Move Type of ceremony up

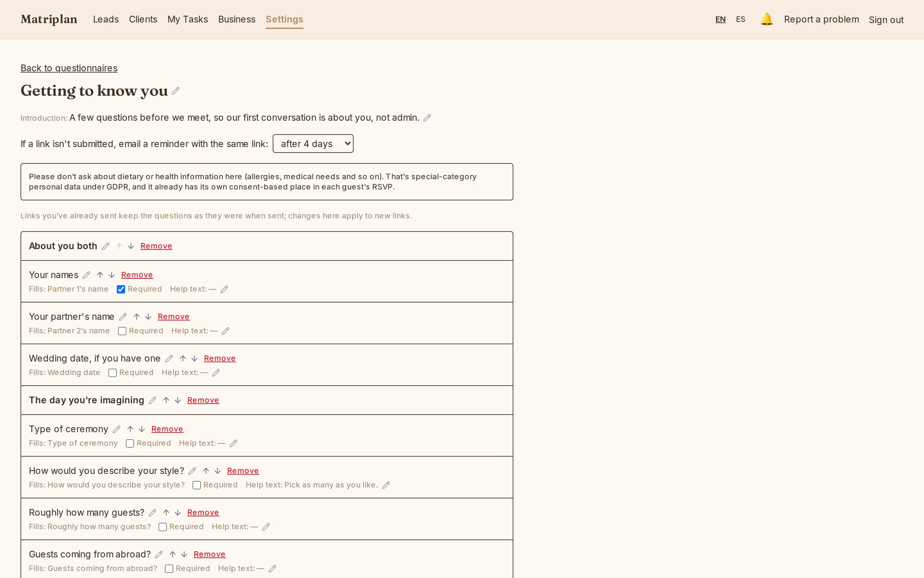coord(130,429)
